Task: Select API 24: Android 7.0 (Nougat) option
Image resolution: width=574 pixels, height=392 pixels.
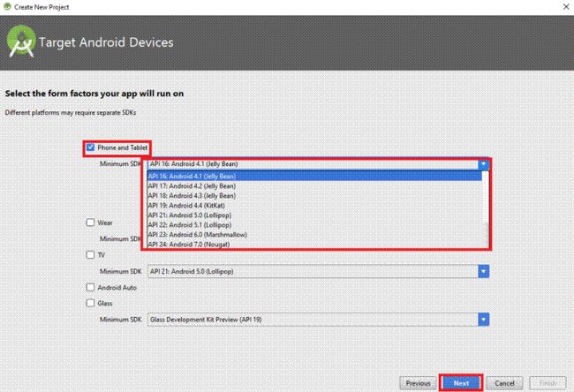Action: click(314, 245)
